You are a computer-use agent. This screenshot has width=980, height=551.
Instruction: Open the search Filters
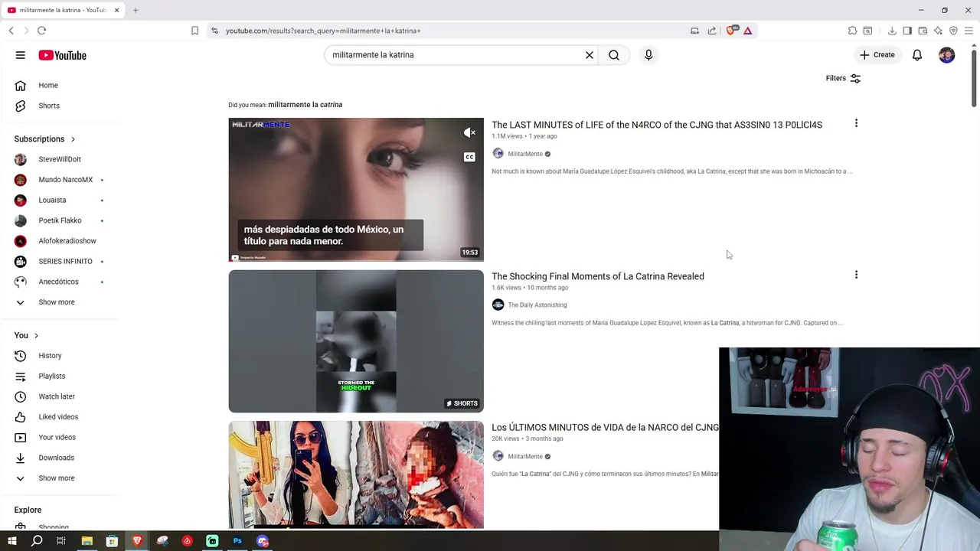[x=843, y=78]
